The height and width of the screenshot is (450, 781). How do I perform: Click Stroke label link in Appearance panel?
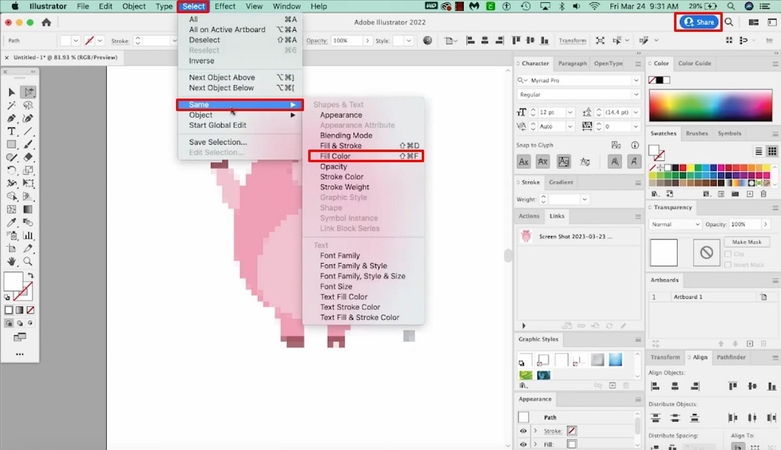click(553, 431)
